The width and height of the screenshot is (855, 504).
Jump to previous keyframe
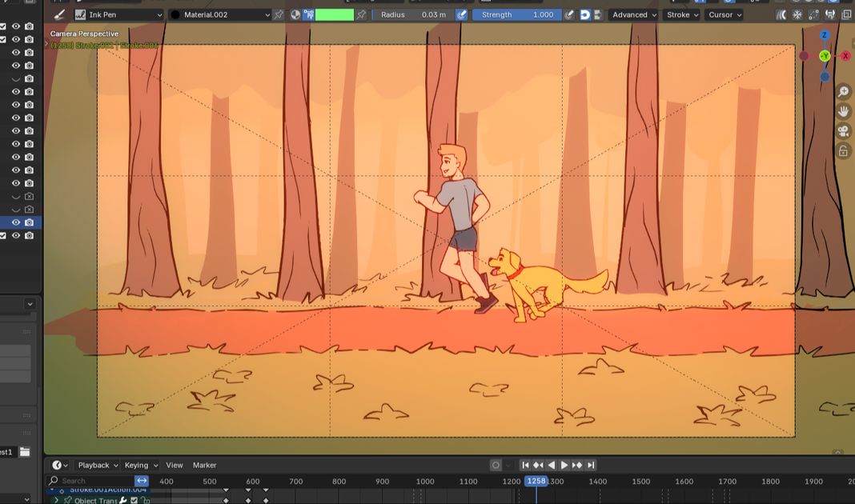(x=538, y=465)
